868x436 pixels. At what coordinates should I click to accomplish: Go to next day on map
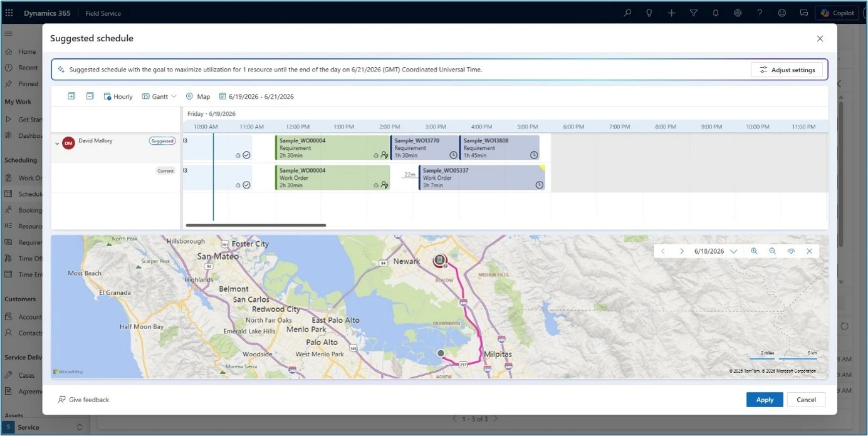682,251
